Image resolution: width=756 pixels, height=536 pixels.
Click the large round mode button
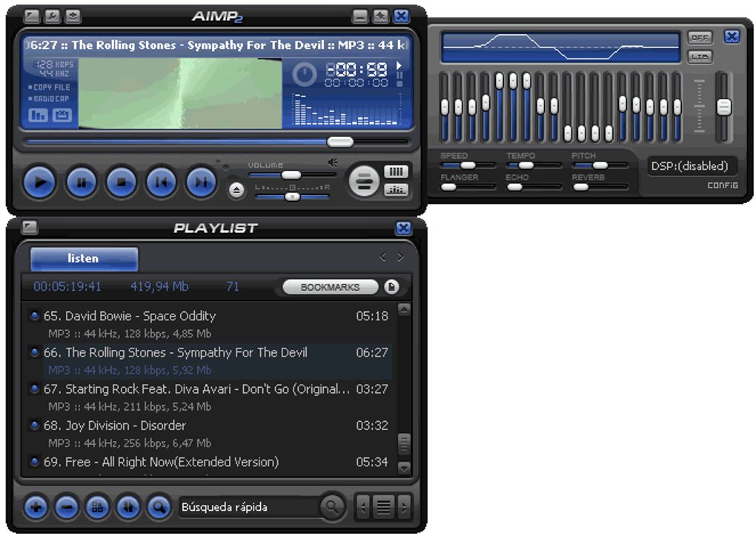tap(364, 181)
